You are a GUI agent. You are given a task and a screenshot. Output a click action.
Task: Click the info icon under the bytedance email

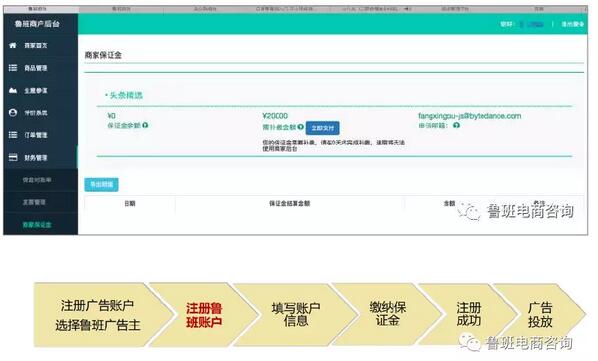point(457,125)
